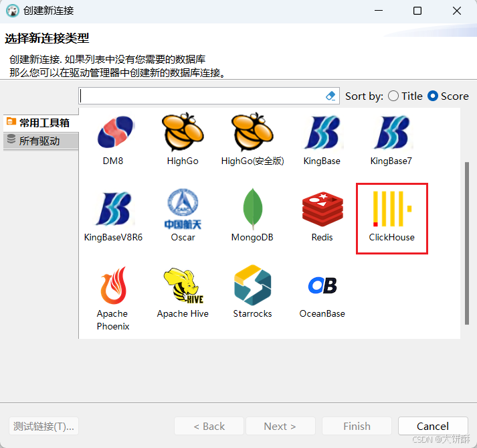This screenshot has height=448, width=477.
Task: Open the 常用工具箱 tab
Action: (x=41, y=123)
